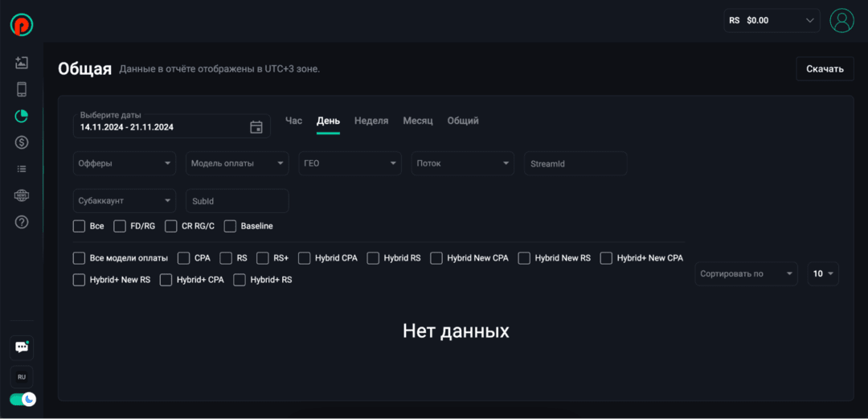Screen dimensions: 868x419
Task: Switch to the Неделя tab
Action: click(371, 121)
